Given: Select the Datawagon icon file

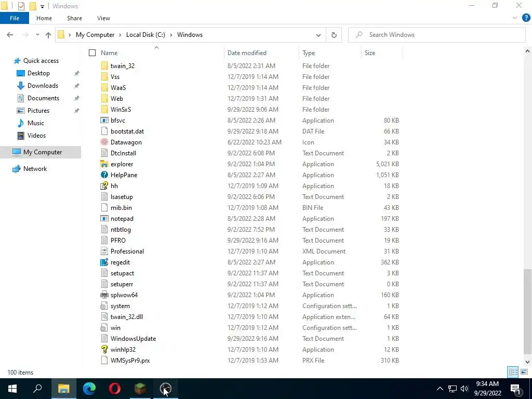Looking at the screenshot, I should 104,142.
